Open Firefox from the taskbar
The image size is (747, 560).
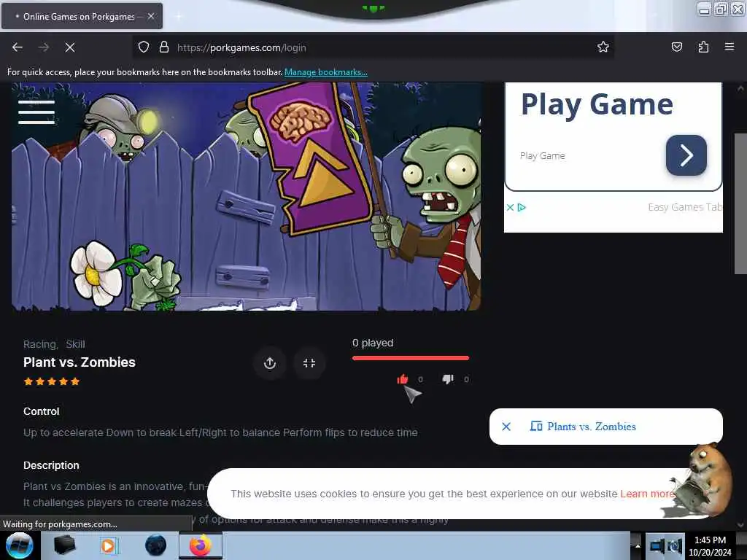pyautogui.click(x=201, y=545)
